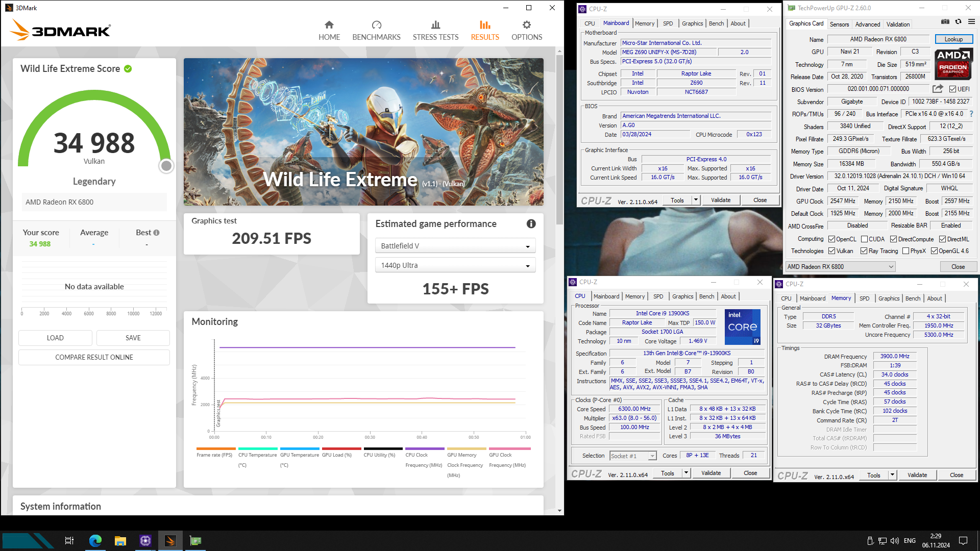
Task: Show info for Estimated game performance
Action: pos(531,224)
